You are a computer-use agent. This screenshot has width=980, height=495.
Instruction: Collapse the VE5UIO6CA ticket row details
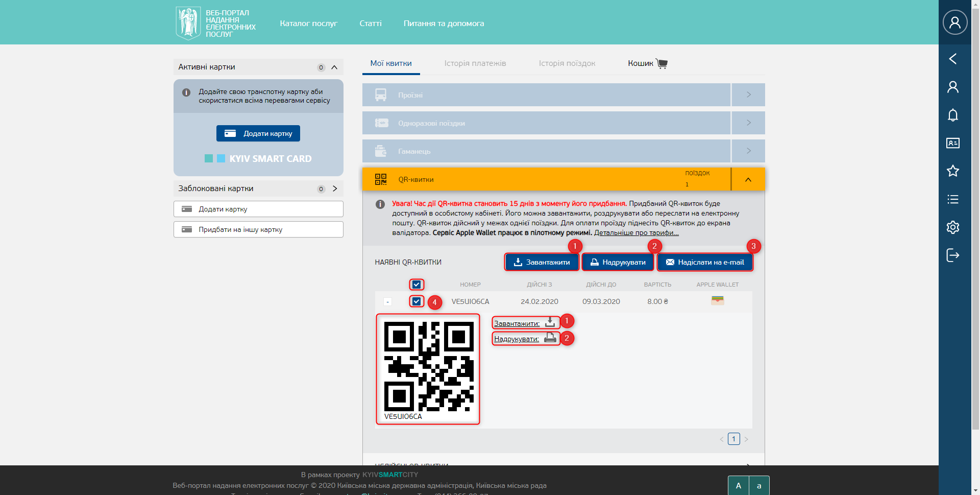(x=387, y=302)
